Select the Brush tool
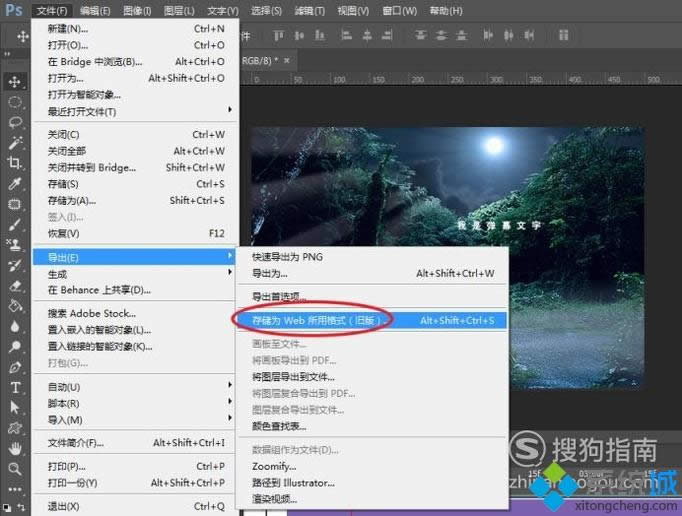Image resolution: width=682 pixels, height=516 pixels. [x=15, y=224]
